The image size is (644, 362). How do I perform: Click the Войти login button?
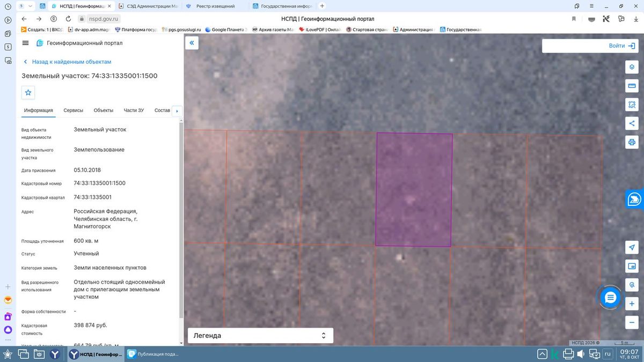tap(623, 46)
